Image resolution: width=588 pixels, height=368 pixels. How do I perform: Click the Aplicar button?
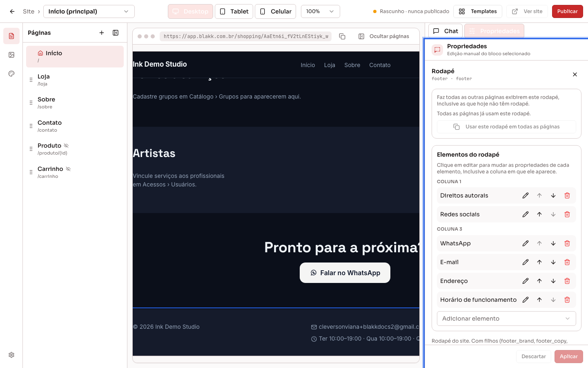click(569, 357)
